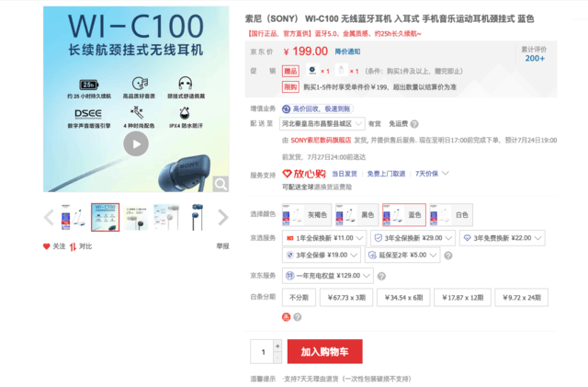588x387 pixels.
Task: Click the second gift item image
Action: point(341,70)
